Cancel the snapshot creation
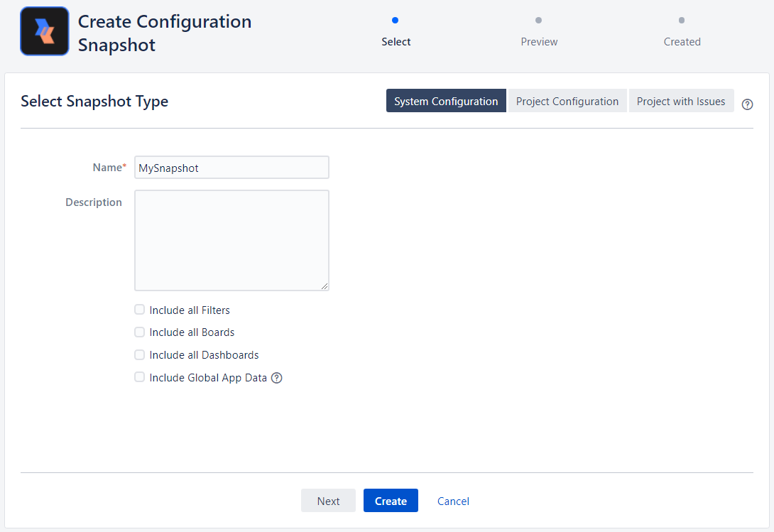 (x=453, y=501)
